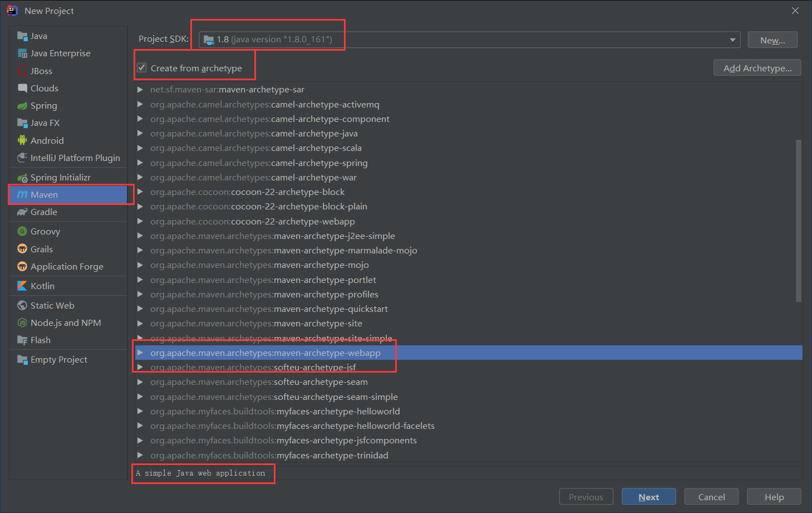Expand the maven-archetype-webapp node arrow
This screenshot has height=513, width=812.
point(140,353)
